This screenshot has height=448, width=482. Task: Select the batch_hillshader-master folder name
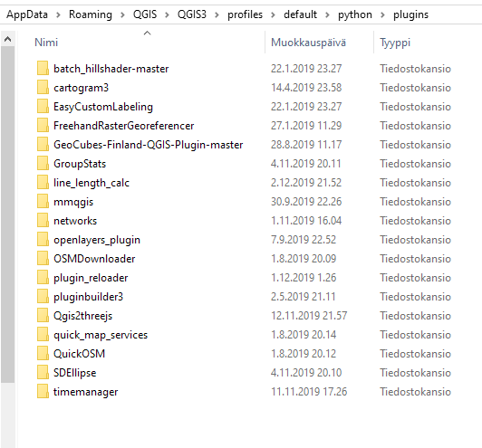point(111,69)
